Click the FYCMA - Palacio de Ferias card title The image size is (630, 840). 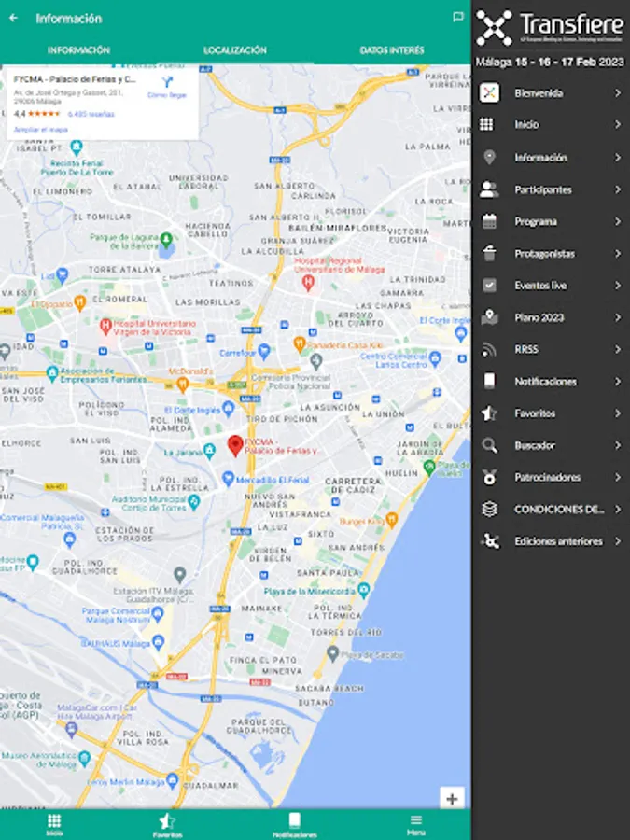[x=75, y=79]
